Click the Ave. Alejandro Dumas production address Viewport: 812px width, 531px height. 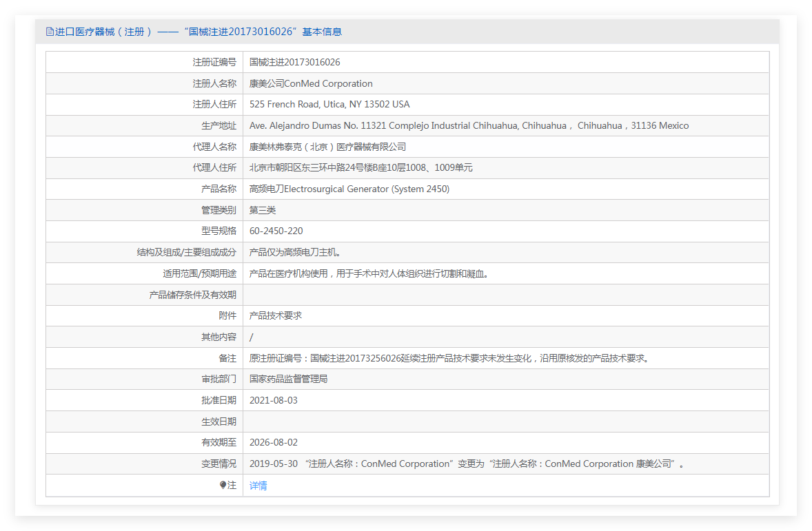(x=469, y=126)
